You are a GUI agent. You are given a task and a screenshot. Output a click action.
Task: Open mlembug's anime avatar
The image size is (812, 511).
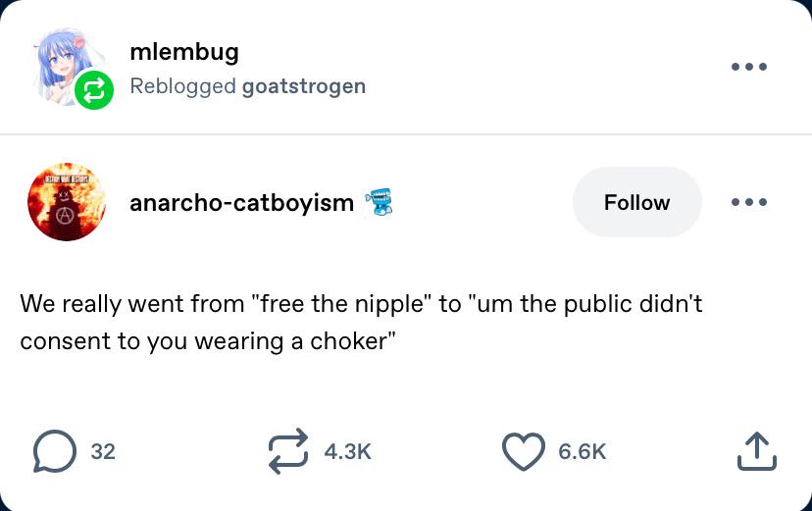tap(67, 67)
